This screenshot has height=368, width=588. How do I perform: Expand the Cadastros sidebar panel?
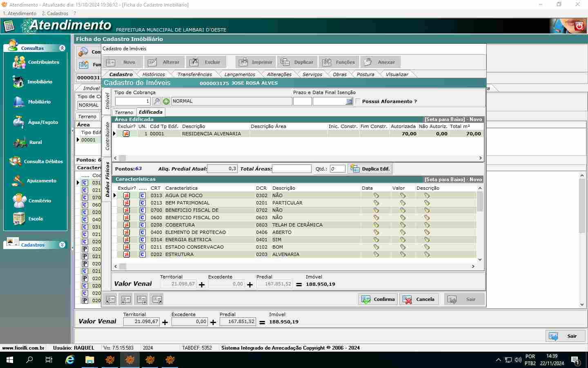62,245
